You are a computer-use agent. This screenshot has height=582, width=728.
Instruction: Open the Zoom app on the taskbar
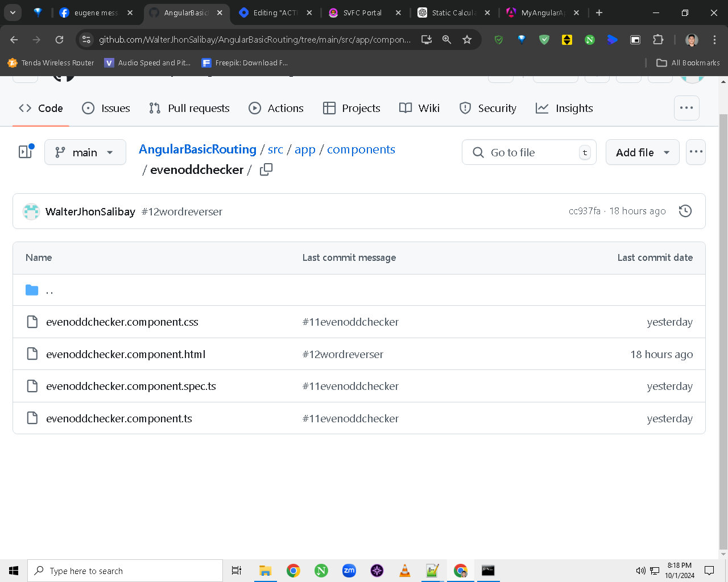coord(349,571)
